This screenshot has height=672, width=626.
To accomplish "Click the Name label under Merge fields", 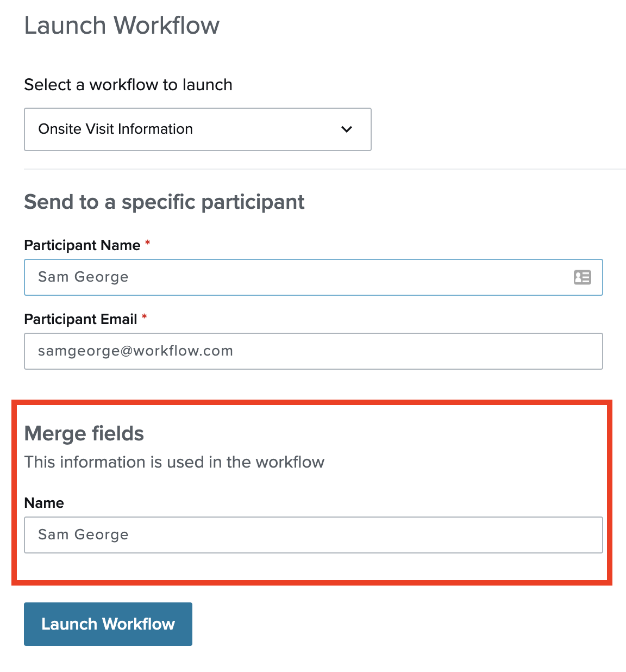I will (x=44, y=503).
